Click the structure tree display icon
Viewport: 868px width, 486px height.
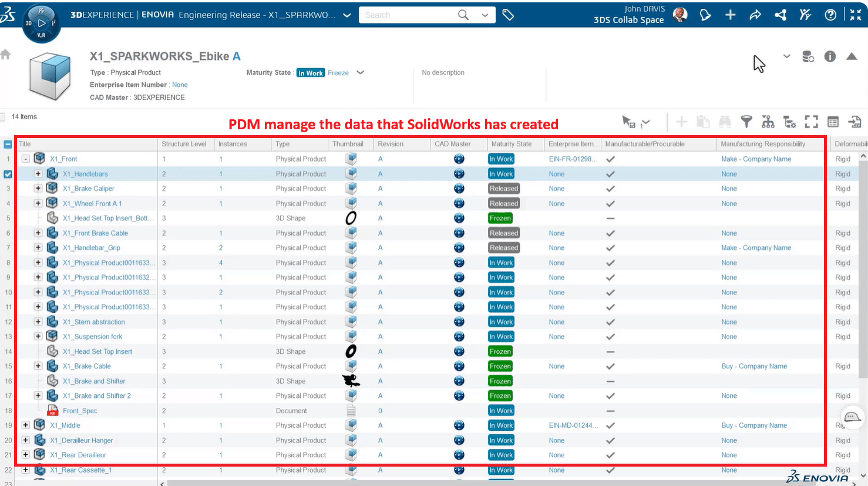tap(768, 122)
